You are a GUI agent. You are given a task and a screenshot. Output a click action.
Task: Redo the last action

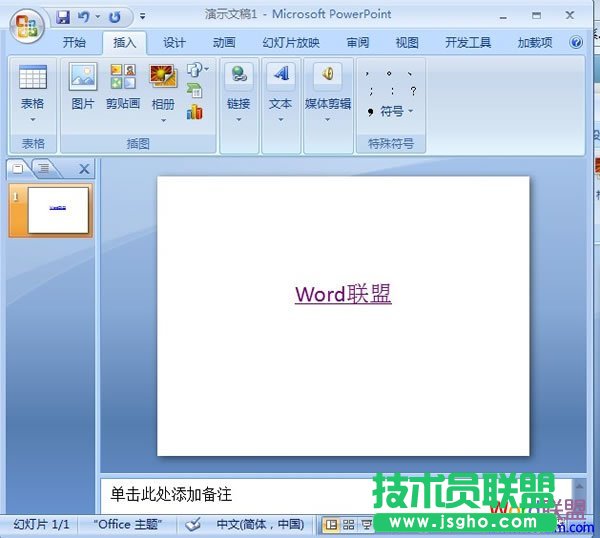pos(114,17)
